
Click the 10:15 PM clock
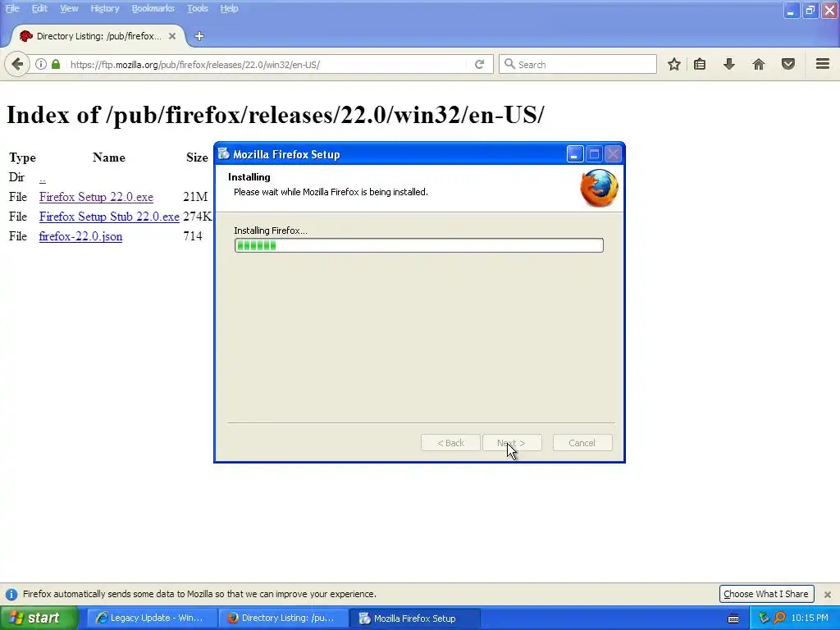[x=810, y=619]
